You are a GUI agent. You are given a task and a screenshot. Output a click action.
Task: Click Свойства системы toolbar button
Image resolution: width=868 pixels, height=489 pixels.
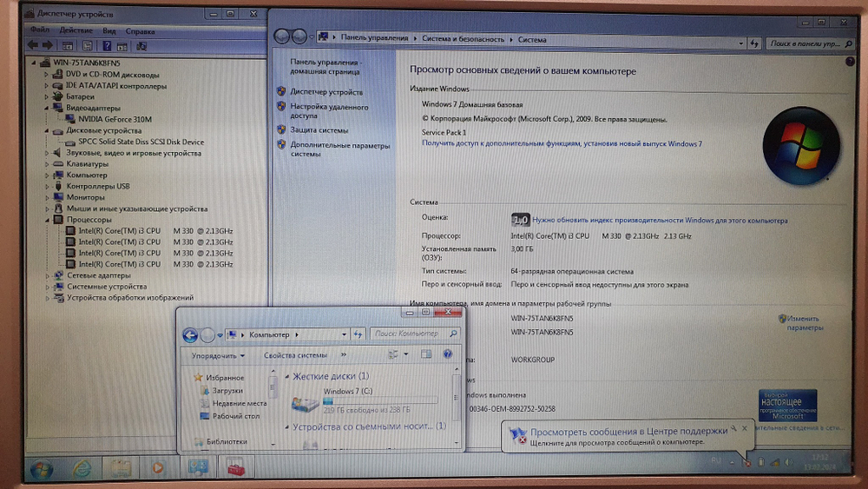point(295,355)
